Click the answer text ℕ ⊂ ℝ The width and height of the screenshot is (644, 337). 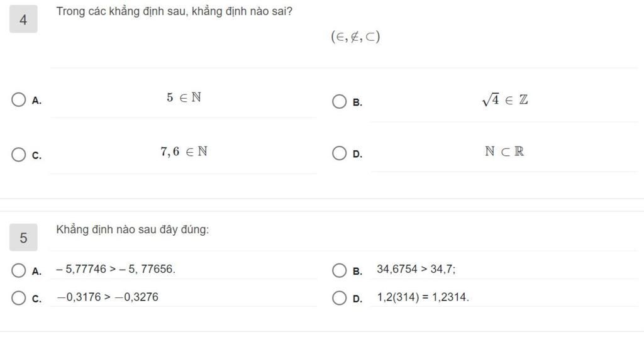point(504,152)
